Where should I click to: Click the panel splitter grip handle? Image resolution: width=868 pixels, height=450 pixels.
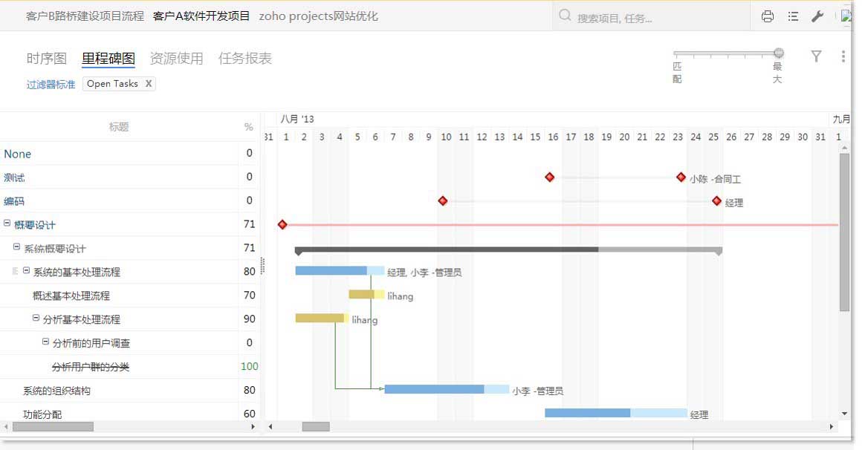click(x=262, y=266)
